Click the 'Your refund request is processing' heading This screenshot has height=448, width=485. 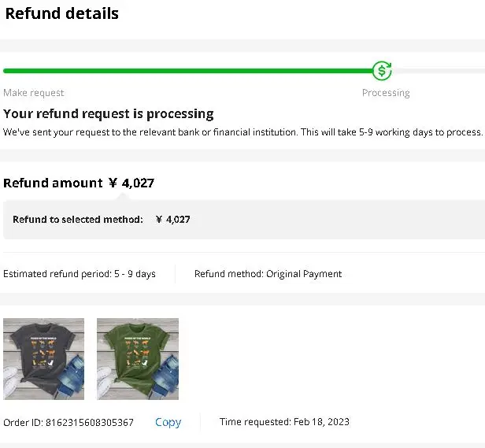click(x=109, y=114)
